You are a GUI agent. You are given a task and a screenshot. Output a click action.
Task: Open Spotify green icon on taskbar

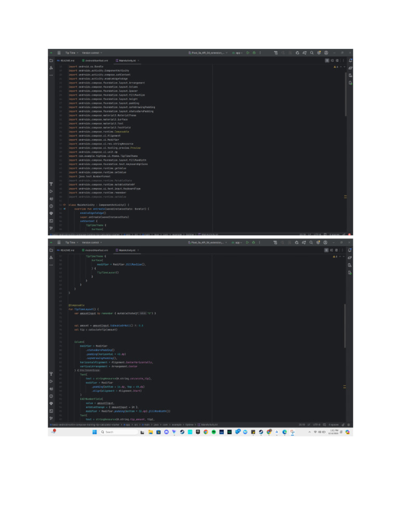point(214,432)
